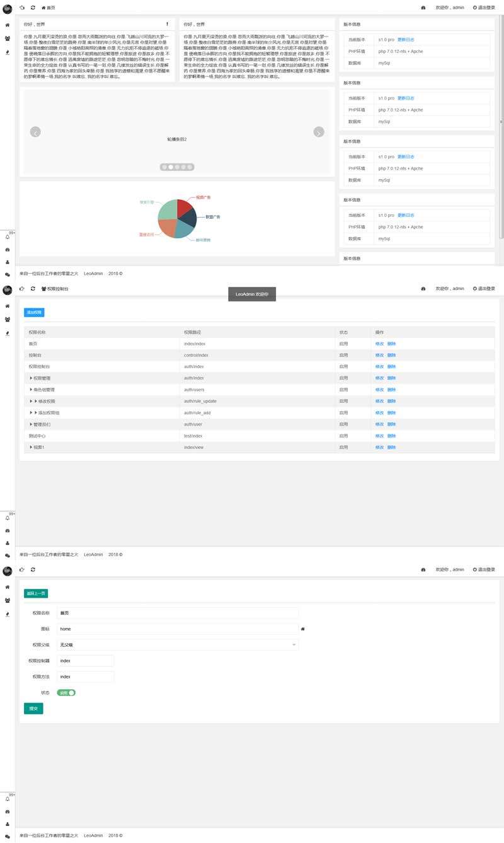Click the carousel's left arrow button
The height and width of the screenshot is (843, 504).
(x=36, y=132)
